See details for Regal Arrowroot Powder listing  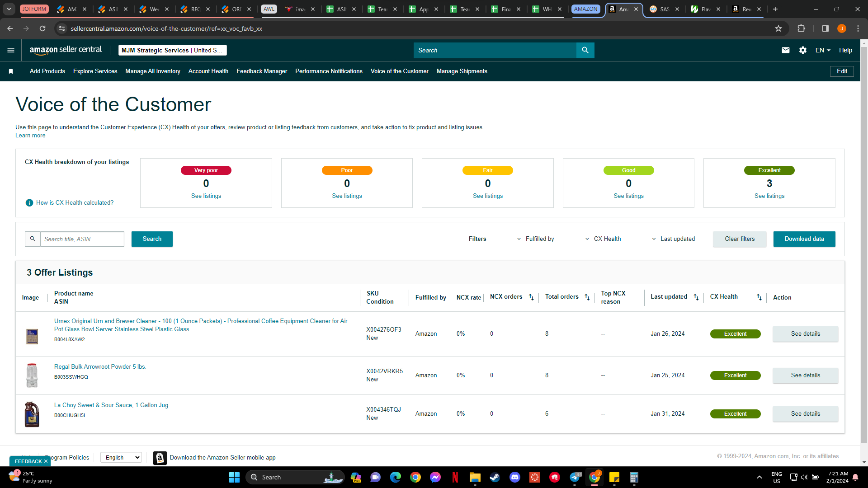pos(806,375)
